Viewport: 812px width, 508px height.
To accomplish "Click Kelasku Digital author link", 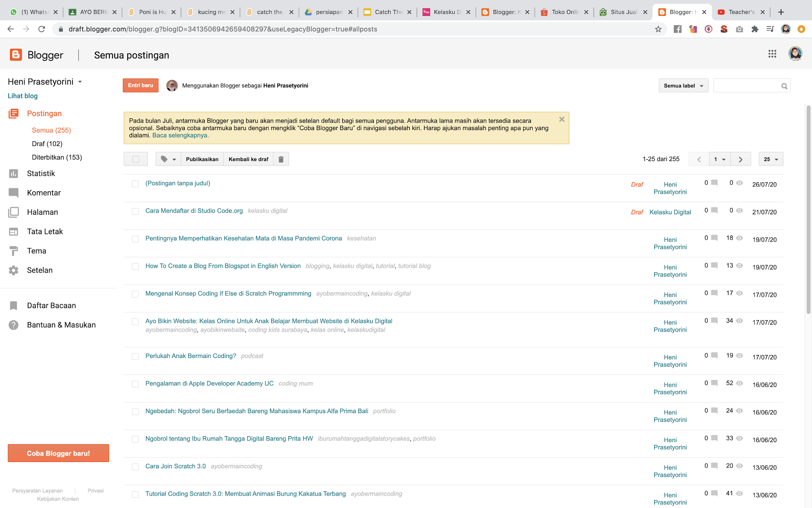I will pyautogui.click(x=670, y=212).
